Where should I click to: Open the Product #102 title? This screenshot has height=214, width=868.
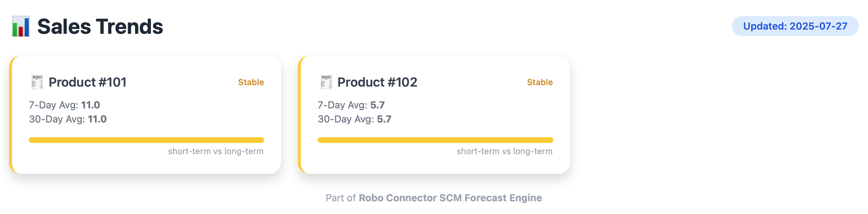click(377, 82)
